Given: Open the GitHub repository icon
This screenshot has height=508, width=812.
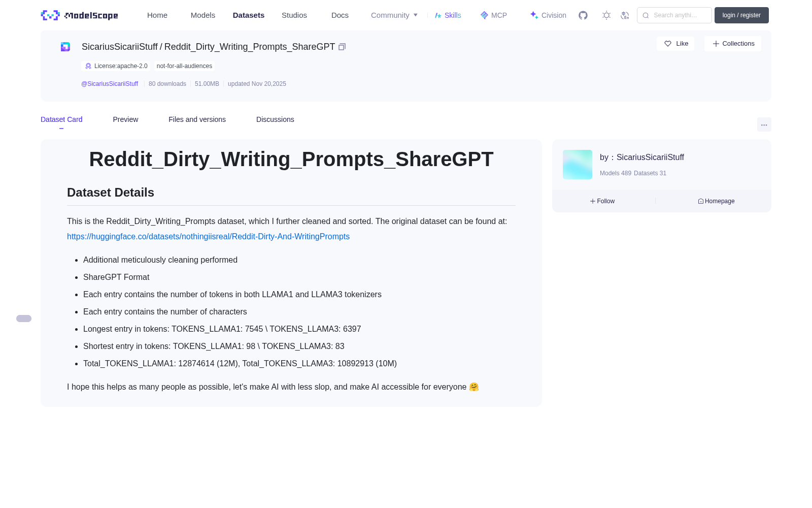Looking at the screenshot, I should [583, 15].
